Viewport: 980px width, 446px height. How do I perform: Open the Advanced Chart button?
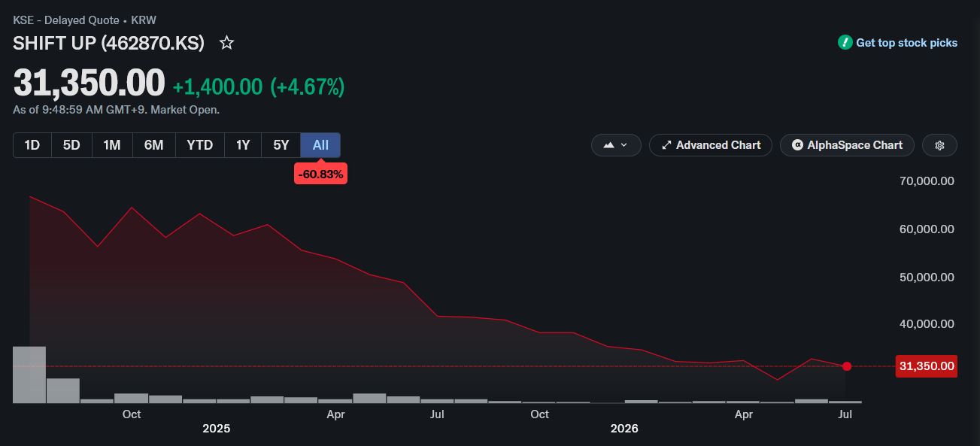click(711, 145)
